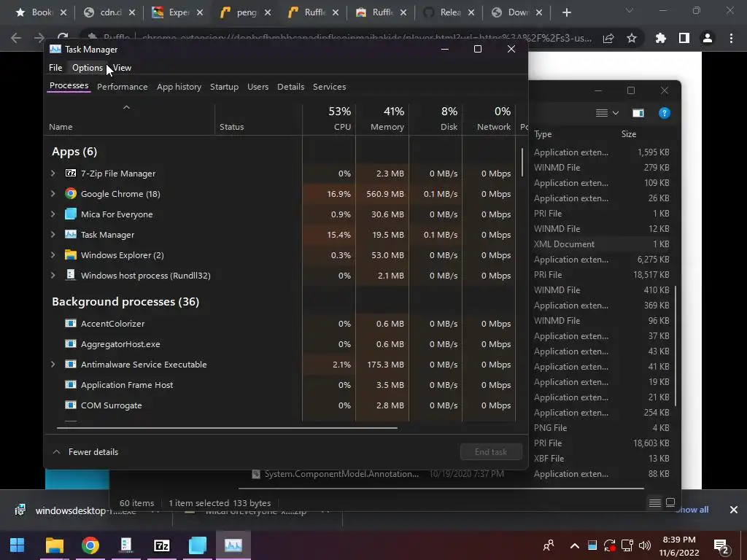
Task: Click the share page icon in address bar
Action: (x=608, y=38)
